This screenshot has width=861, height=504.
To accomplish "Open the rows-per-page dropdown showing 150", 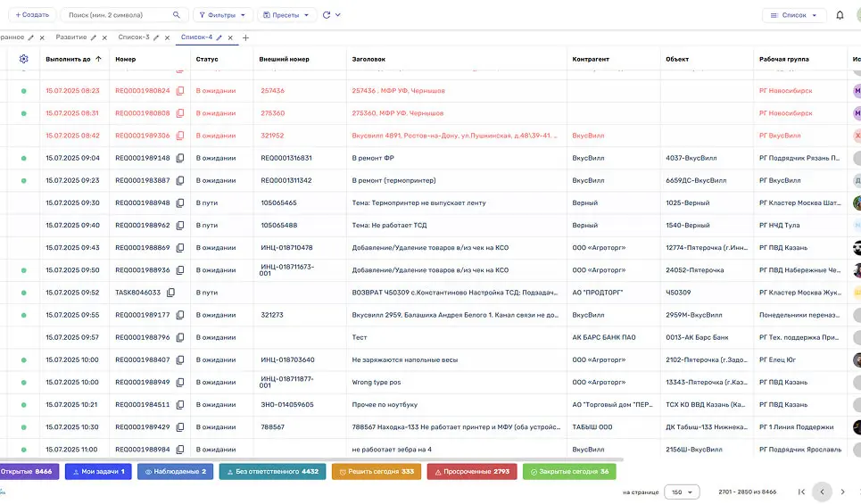I will 682,492.
